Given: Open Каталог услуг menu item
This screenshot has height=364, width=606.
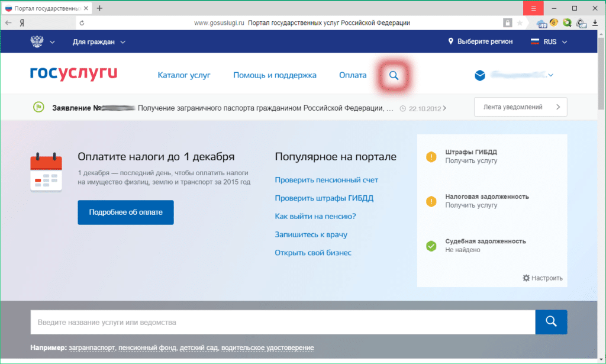Looking at the screenshot, I should [184, 75].
